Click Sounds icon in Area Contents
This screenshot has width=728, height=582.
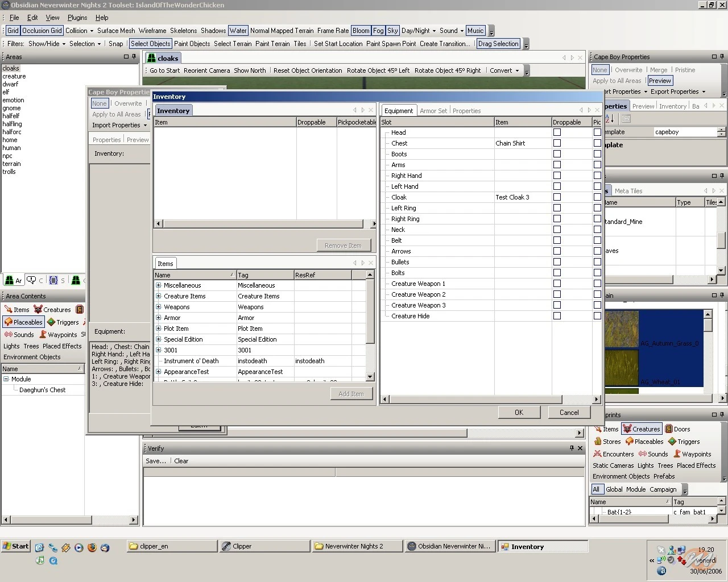tap(9, 335)
